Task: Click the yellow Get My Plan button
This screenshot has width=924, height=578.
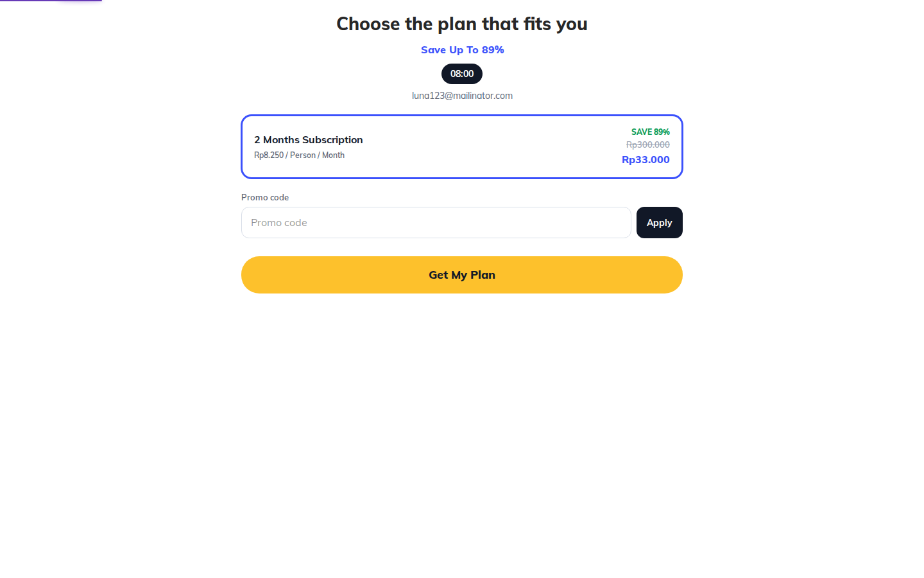Action: tap(462, 275)
